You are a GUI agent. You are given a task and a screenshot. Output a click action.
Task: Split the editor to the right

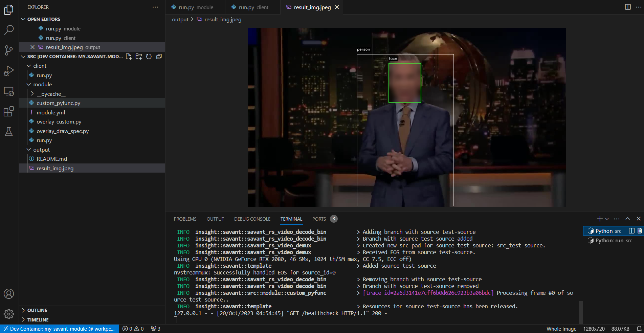tap(628, 7)
